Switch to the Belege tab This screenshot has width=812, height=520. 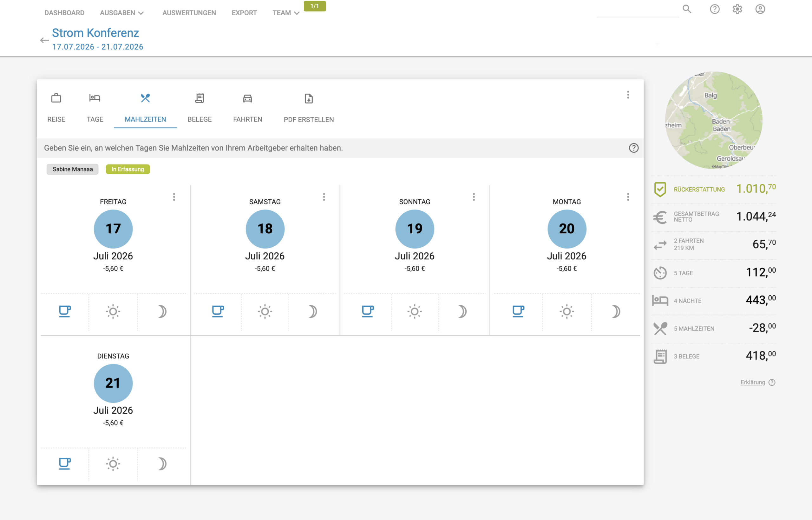[200, 108]
